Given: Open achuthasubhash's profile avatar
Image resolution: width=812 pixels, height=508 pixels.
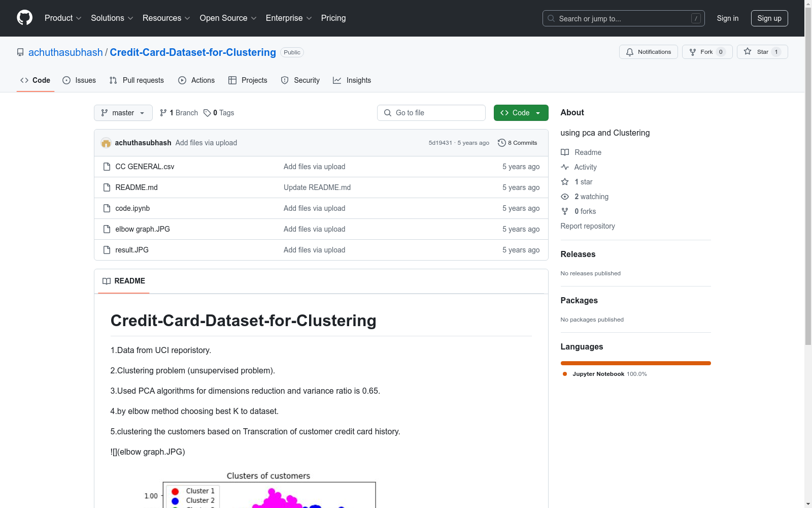Looking at the screenshot, I should (106, 143).
